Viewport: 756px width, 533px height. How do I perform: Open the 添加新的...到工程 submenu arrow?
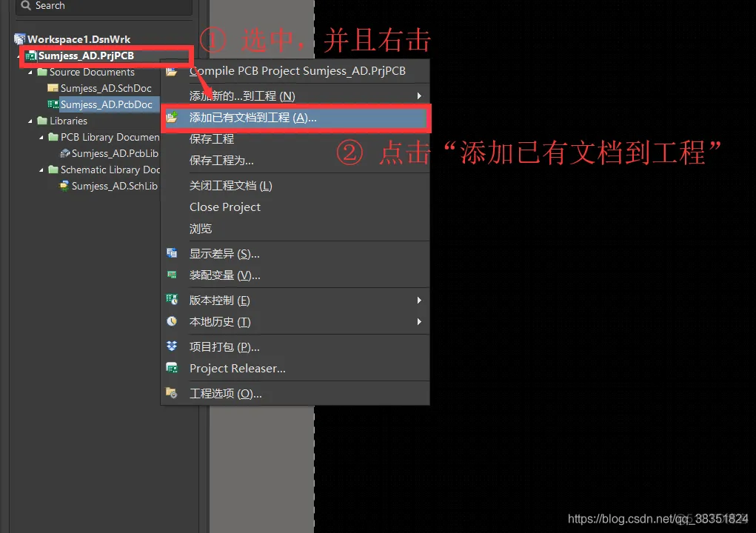point(419,96)
